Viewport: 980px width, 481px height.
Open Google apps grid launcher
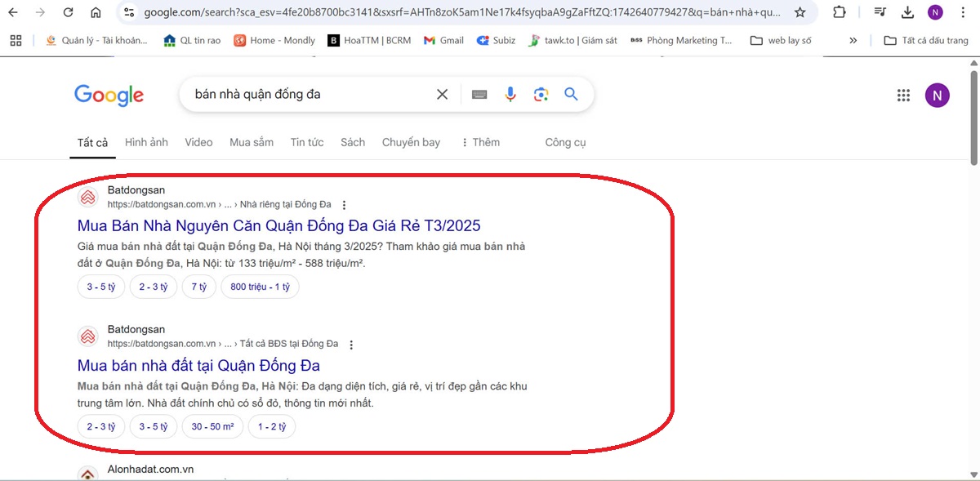pos(903,96)
